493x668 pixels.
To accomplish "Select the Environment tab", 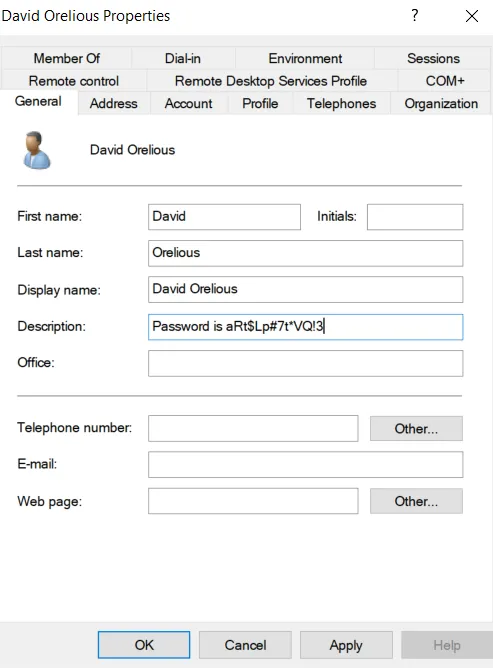I will click(305, 58).
